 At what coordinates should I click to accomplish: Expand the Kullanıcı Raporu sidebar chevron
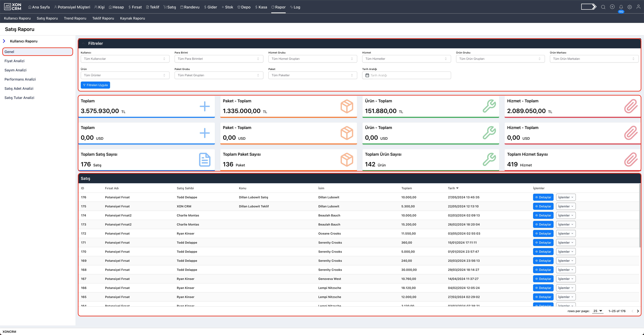click(x=4, y=41)
